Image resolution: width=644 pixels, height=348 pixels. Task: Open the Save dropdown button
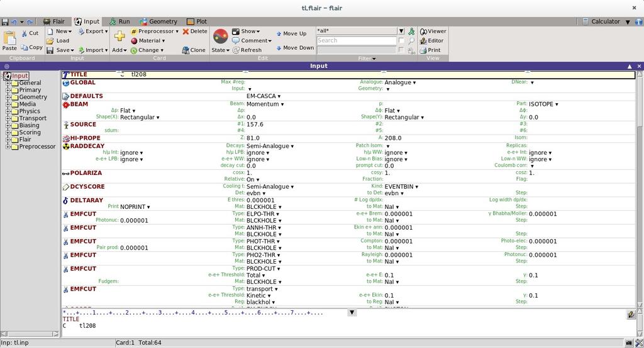(60, 50)
